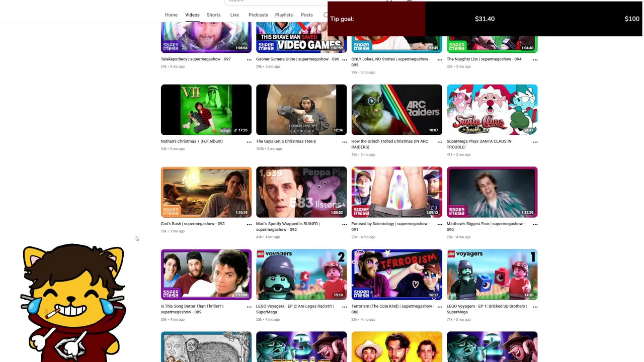Open the Live tab
Viewport: 644px width, 362px height.
click(x=234, y=15)
